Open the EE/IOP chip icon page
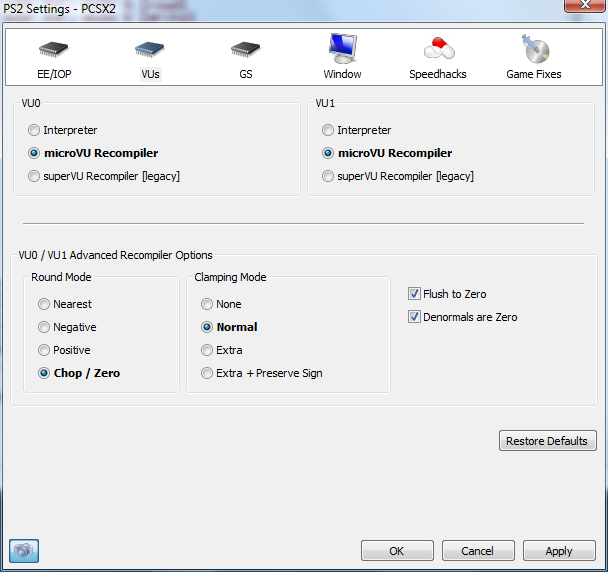Viewport: 608px width, 572px height. point(54,49)
